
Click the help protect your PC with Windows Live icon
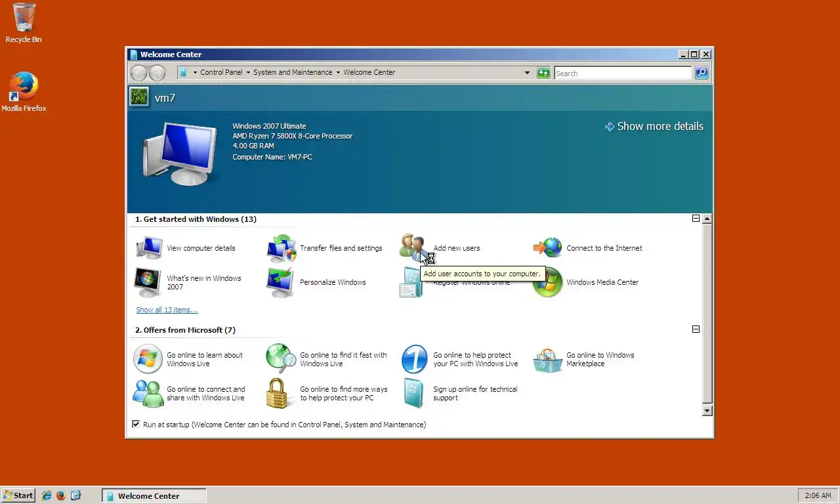coord(414,359)
